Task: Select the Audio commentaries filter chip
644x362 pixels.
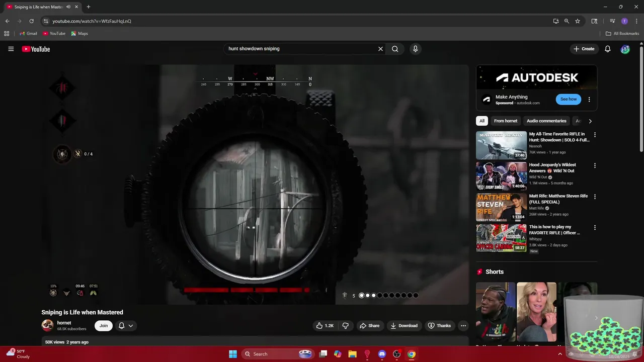Action: pyautogui.click(x=546, y=121)
